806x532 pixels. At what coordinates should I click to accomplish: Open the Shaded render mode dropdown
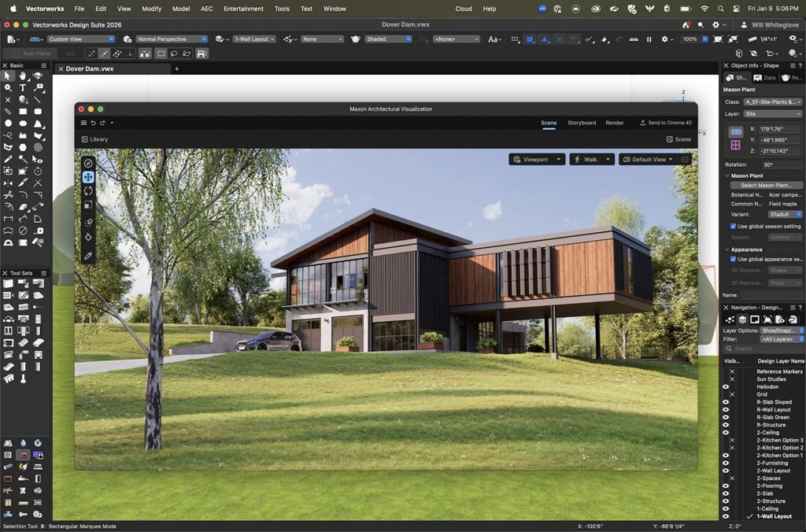(388, 39)
